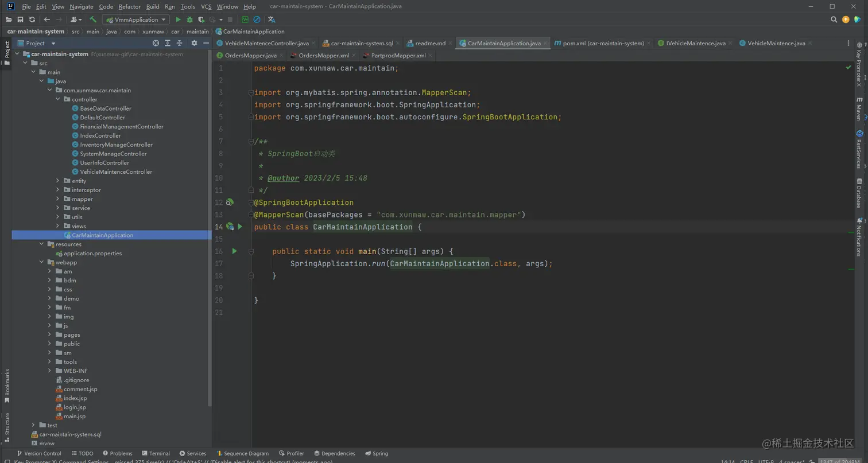
Task: Expand the mapper package folder
Action: 58,199
